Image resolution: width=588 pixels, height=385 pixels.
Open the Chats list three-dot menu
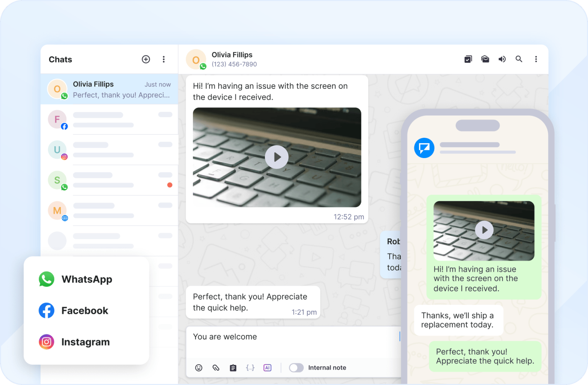164,59
